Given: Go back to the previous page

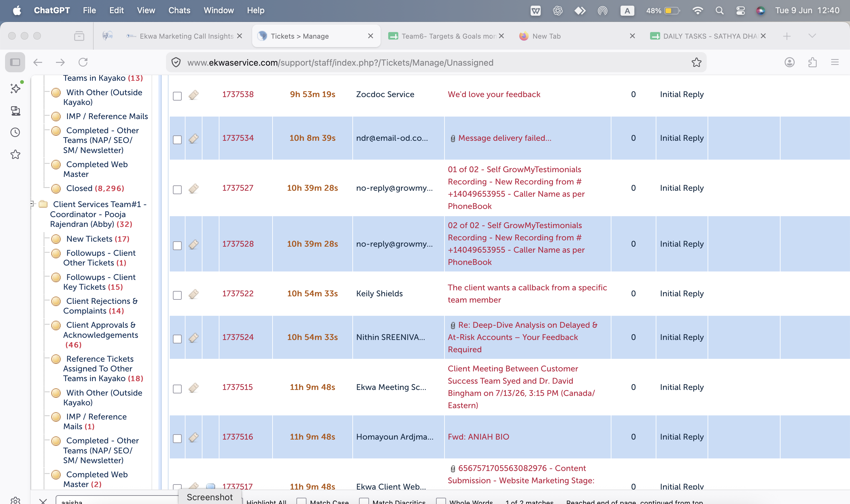Looking at the screenshot, I should pyautogui.click(x=38, y=62).
